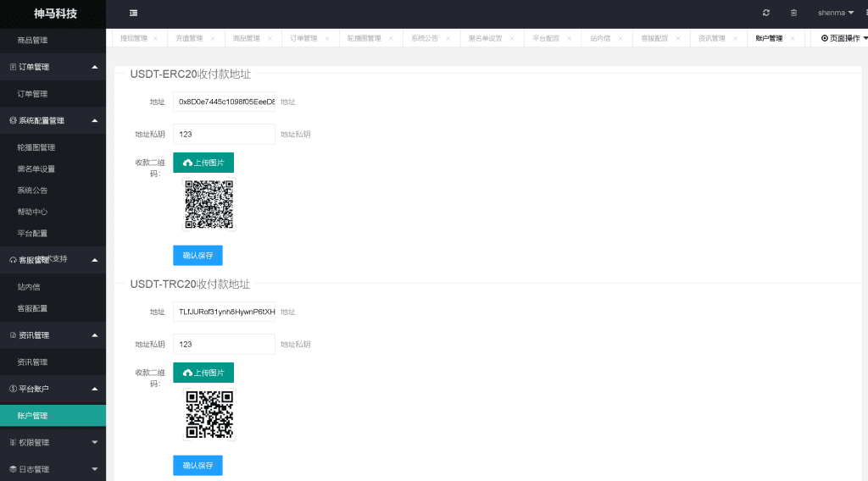868x481 pixels.
Task: Click the USDT-ERC20 QR code thumbnail
Action: tap(209, 204)
